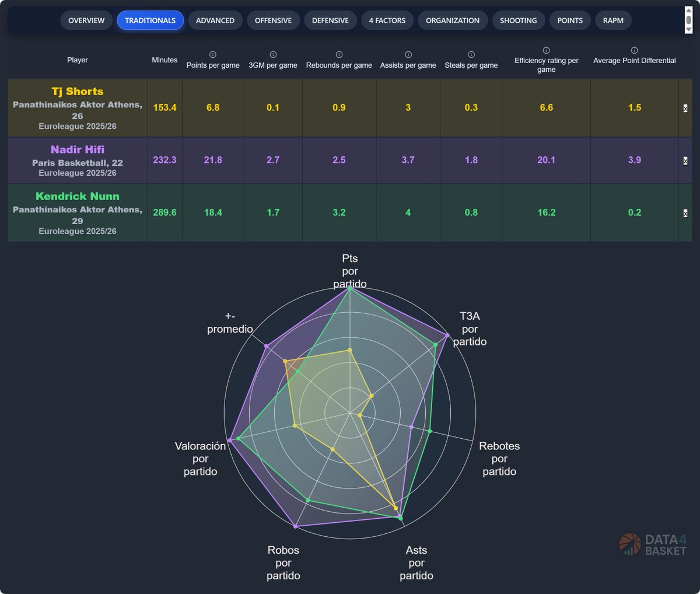Switch to the Advanced tab
700x594 pixels.
215,20
